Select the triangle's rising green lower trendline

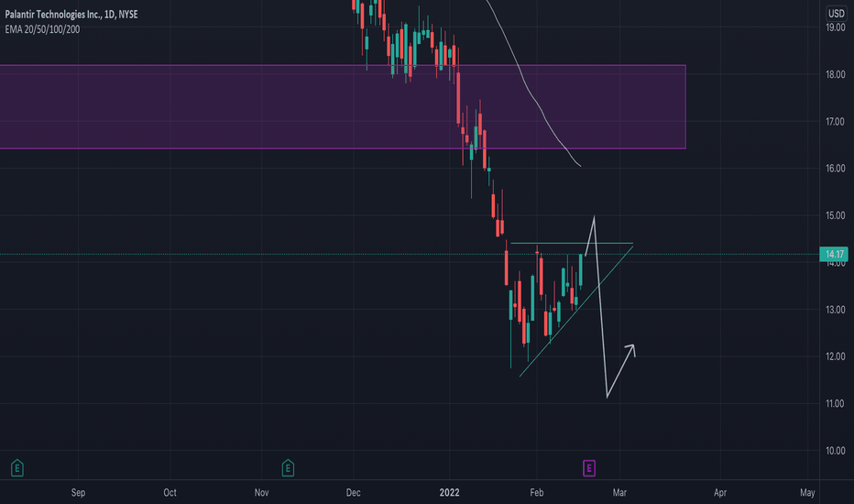[576, 312]
